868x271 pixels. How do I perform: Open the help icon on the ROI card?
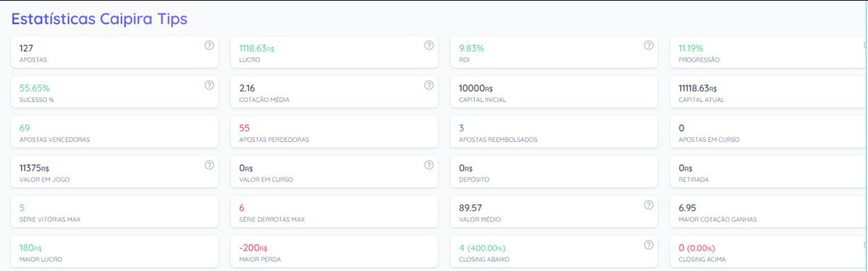coord(648,45)
